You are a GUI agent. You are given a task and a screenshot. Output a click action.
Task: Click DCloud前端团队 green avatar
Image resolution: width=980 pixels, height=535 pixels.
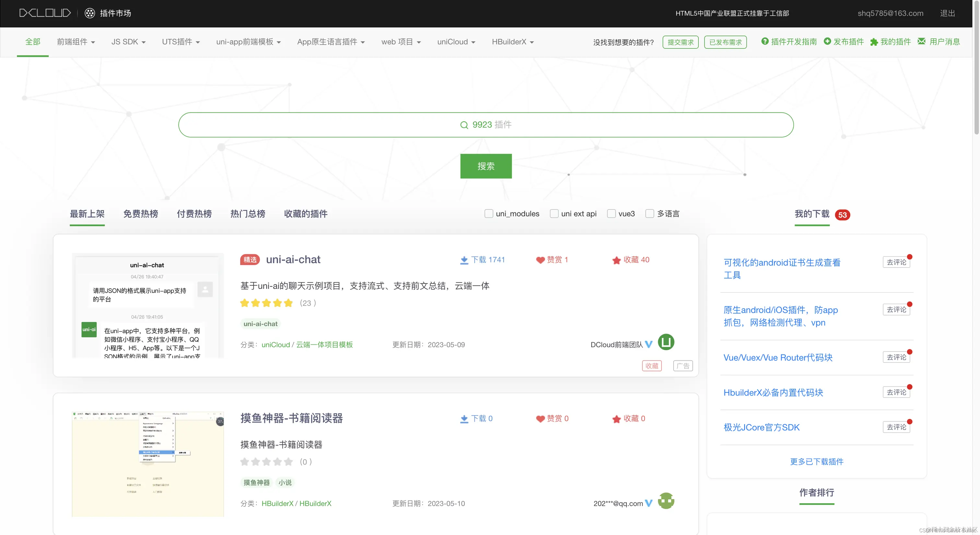pos(666,342)
